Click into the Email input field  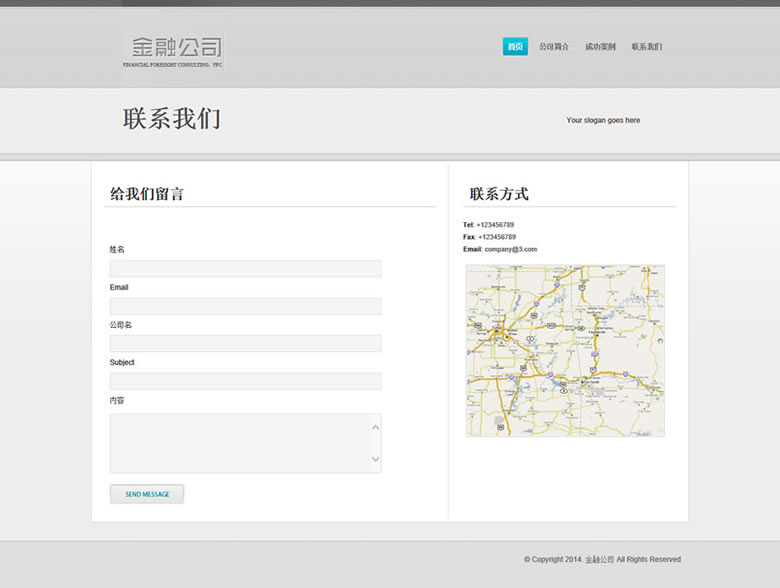coord(245,306)
